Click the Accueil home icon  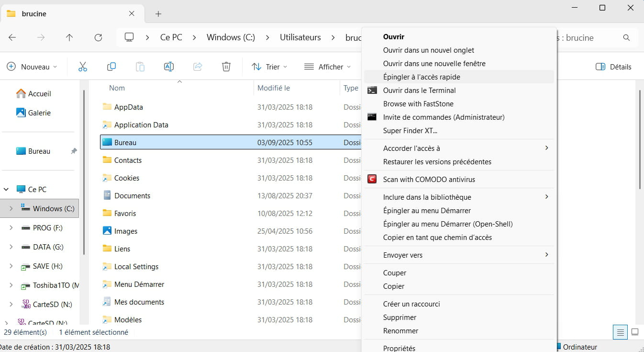[21, 93]
